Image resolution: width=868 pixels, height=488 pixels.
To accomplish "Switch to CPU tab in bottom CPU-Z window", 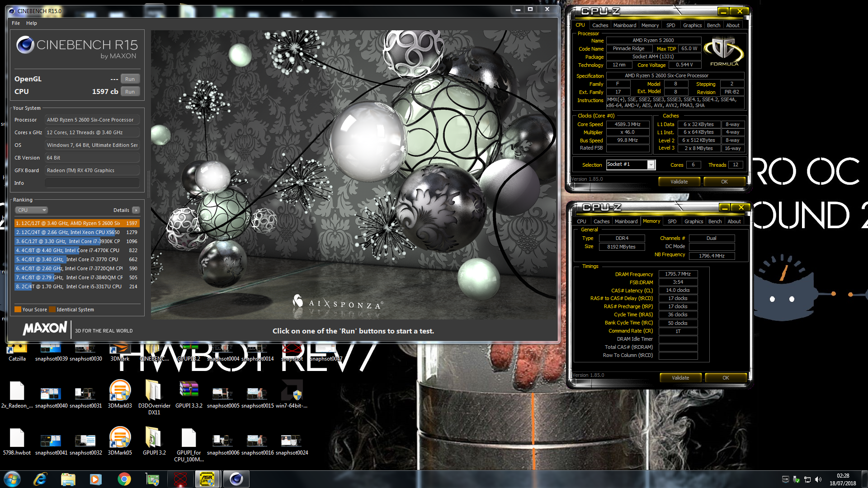I will click(x=581, y=221).
